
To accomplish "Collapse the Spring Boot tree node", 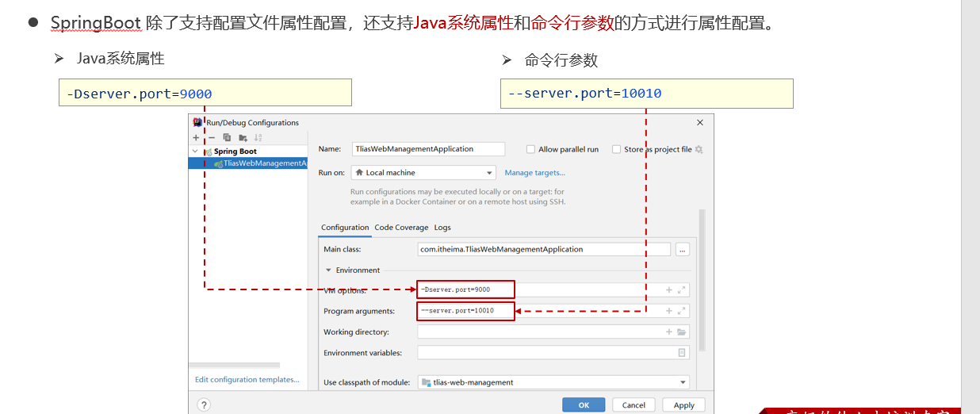I will pyautogui.click(x=195, y=151).
